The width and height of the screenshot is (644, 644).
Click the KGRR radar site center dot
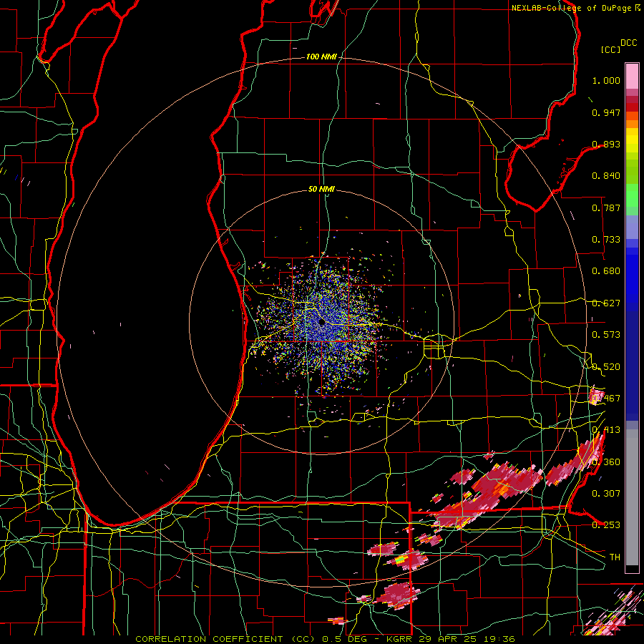[x=321, y=323]
